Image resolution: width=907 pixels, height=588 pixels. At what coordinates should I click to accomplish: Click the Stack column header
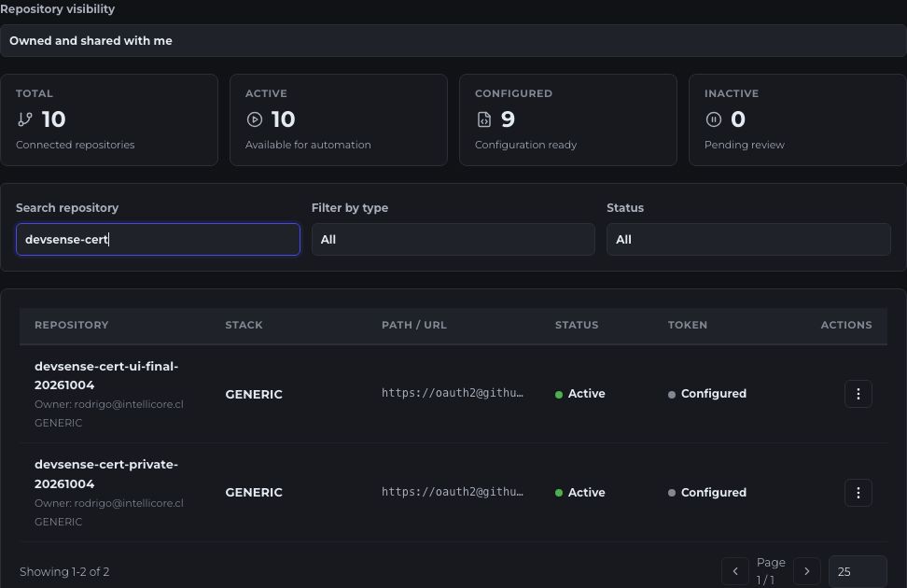244,325
